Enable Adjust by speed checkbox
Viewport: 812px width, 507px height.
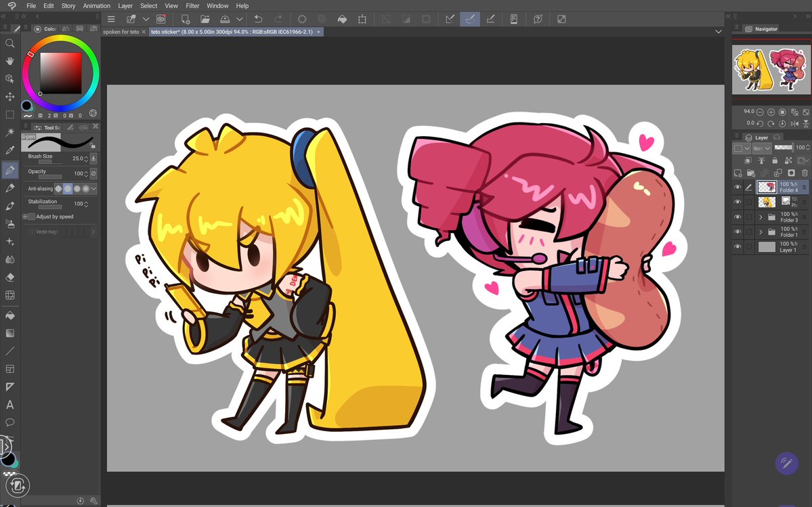point(32,217)
